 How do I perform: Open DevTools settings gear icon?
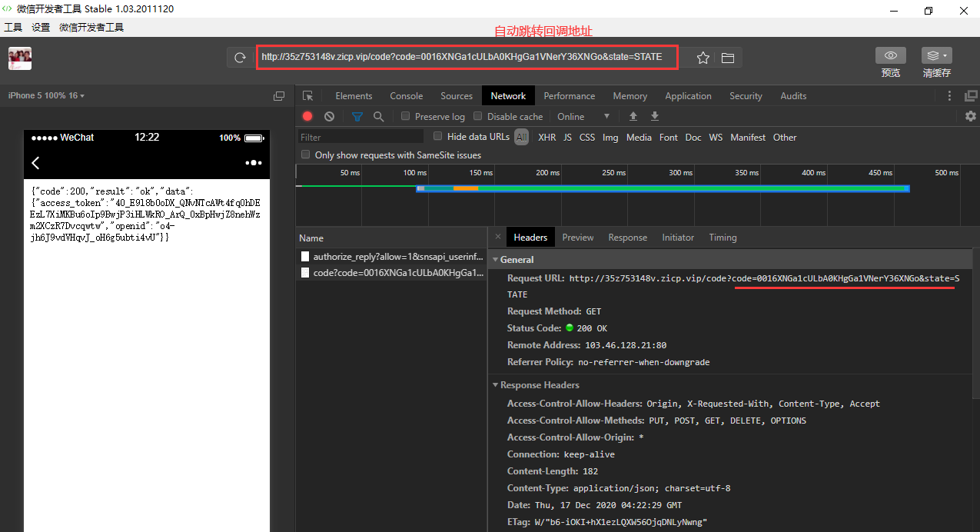970,116
